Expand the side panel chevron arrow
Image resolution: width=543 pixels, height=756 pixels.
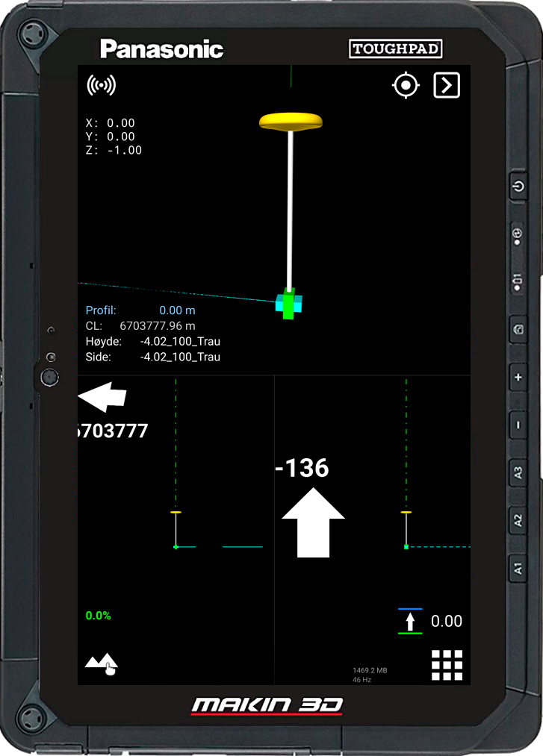(447, 86)
